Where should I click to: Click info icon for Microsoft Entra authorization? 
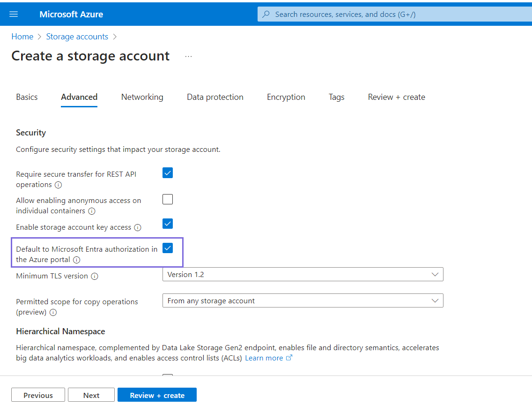[76, 260]
